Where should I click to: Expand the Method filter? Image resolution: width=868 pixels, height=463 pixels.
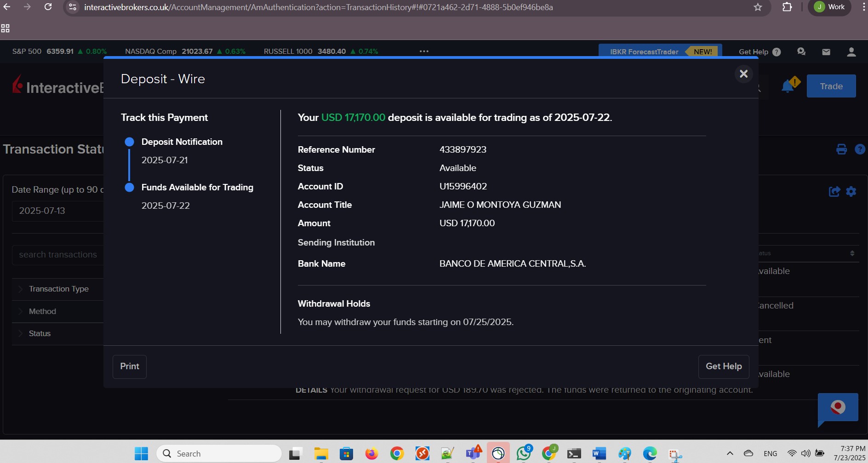(x=58, y=311)
